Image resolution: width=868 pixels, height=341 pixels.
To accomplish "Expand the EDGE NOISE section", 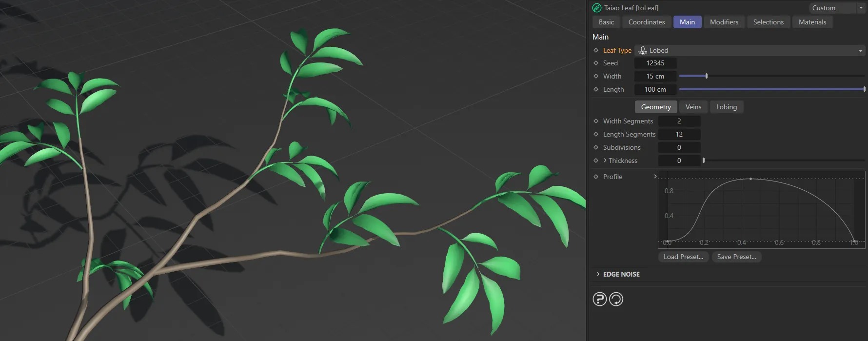I will [x=598, y=274].
